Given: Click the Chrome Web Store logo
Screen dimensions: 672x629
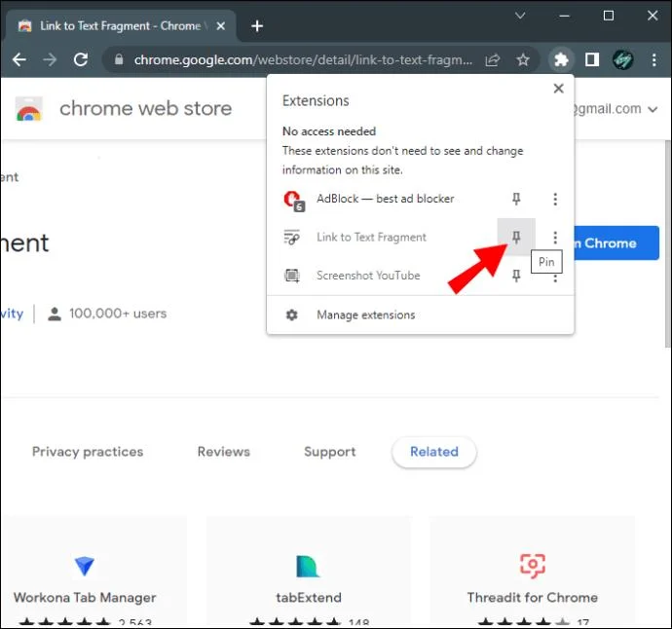Looking at the screenshot, I should click(28, 109).
